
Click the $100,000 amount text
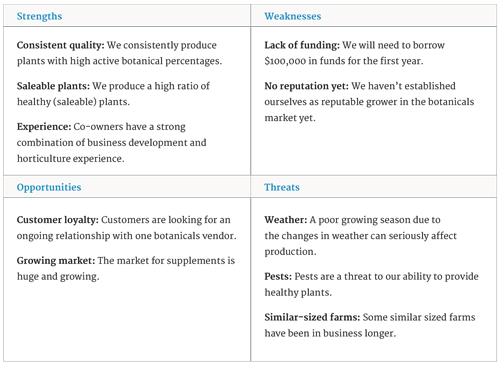tap(285, 61)
